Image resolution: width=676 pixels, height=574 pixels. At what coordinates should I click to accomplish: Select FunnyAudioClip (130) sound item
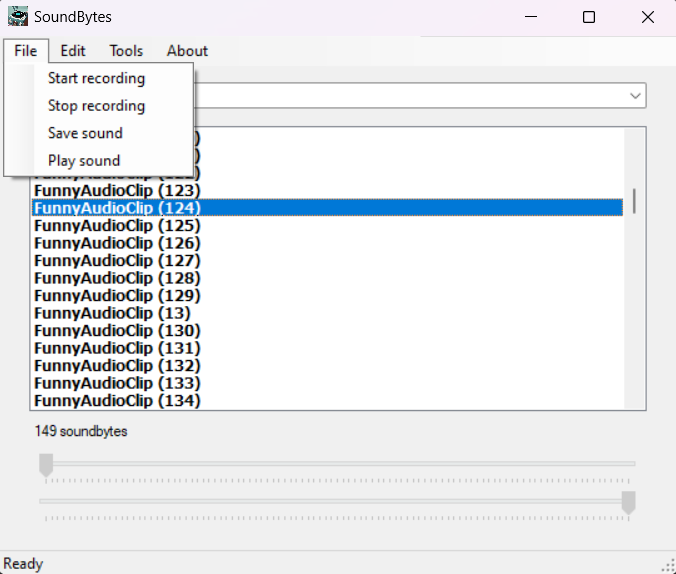click(117, 331)
